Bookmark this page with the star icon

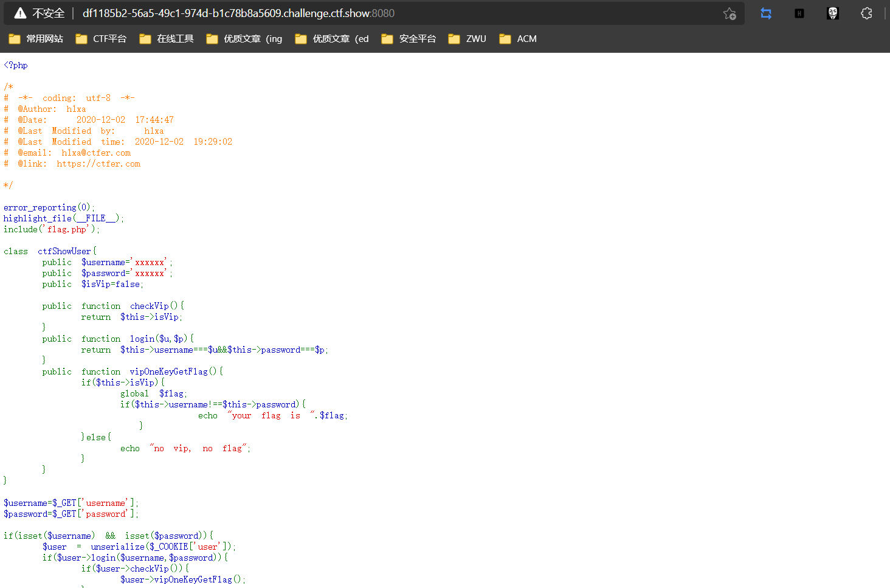point(730,13)
